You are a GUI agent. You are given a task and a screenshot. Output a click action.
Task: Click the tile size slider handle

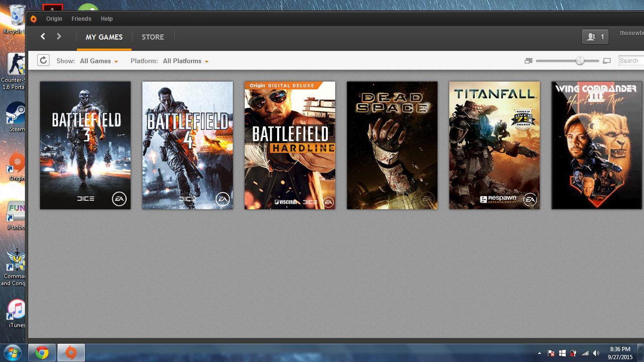(x=580, y=61)
